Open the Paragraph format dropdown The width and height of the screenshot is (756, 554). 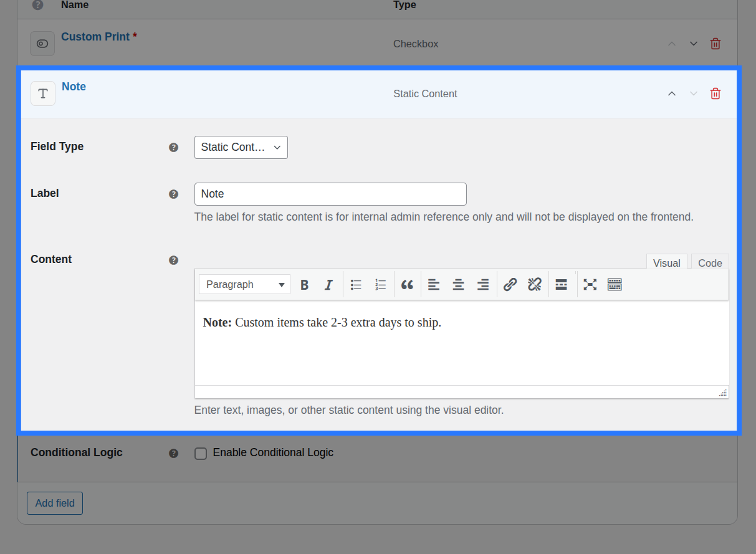(245, 284)
